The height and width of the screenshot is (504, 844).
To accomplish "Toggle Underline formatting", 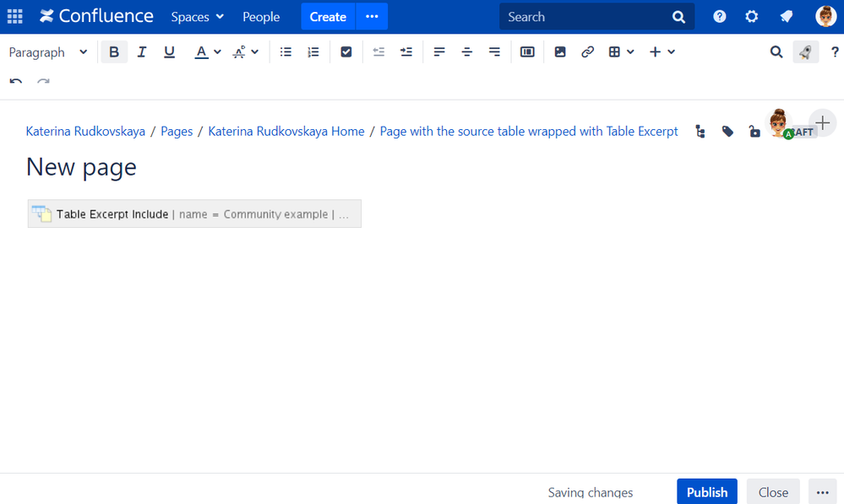I will click(x=169, y=52).
